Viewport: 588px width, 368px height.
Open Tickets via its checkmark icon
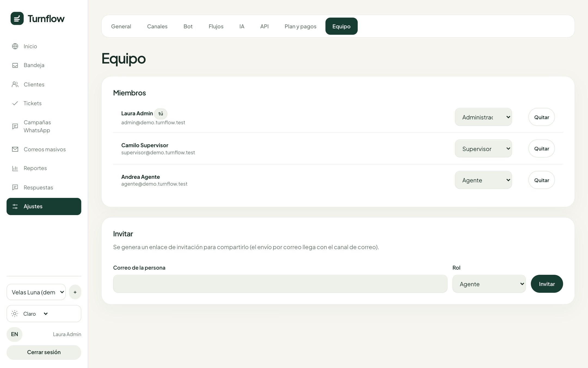coord(15,103)
